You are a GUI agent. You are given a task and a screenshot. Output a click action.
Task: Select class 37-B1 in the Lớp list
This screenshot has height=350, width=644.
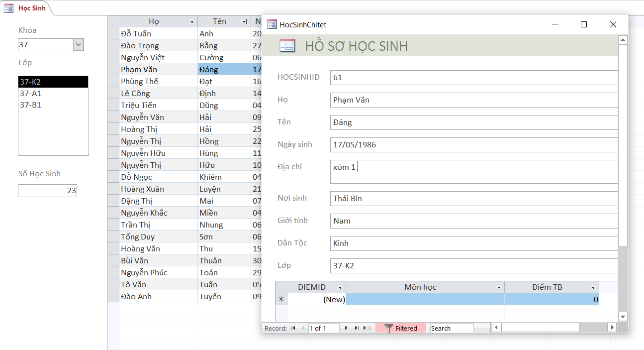coord(53,105)
